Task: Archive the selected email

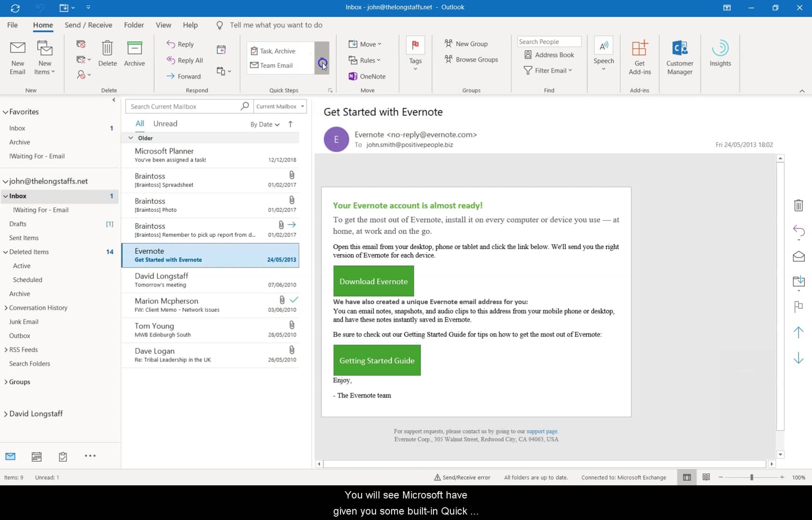Action: tap(134, 54)
